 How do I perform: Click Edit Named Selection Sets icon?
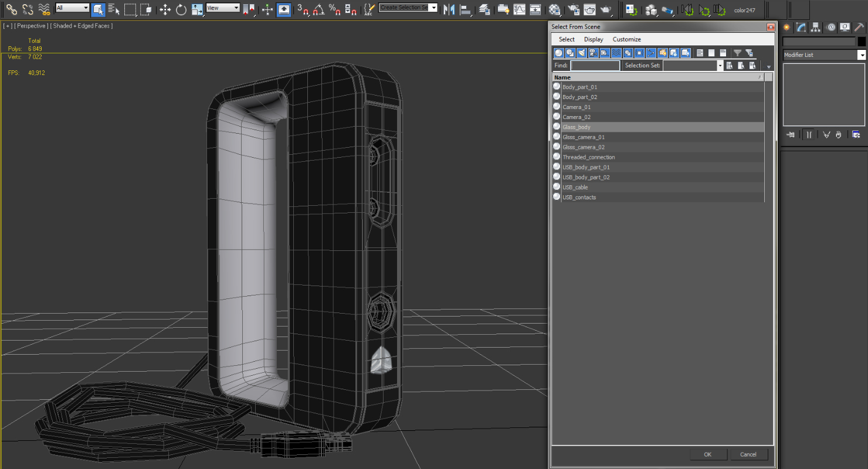click(x=369, y=9)
